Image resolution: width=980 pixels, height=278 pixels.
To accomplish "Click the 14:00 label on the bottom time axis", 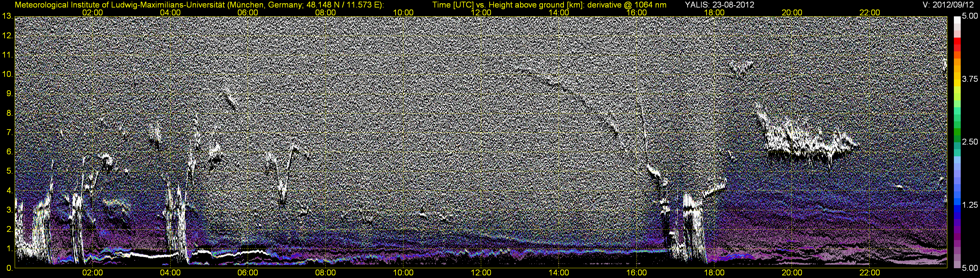I will point(559,273).
